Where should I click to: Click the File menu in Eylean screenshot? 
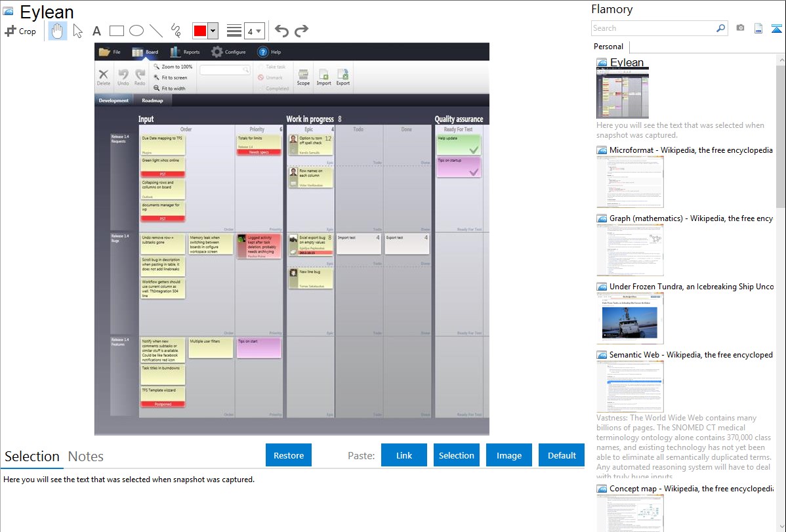click(x=110, y=52)
